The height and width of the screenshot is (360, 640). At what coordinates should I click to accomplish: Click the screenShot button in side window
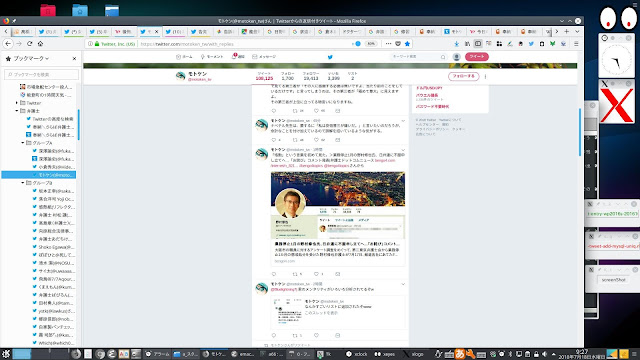tap(613, 280)
